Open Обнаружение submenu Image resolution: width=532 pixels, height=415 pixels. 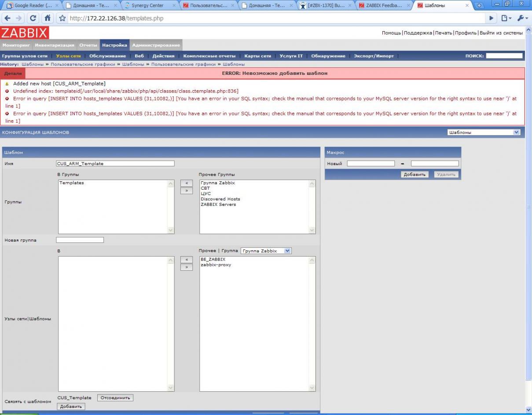pos(328,56)
